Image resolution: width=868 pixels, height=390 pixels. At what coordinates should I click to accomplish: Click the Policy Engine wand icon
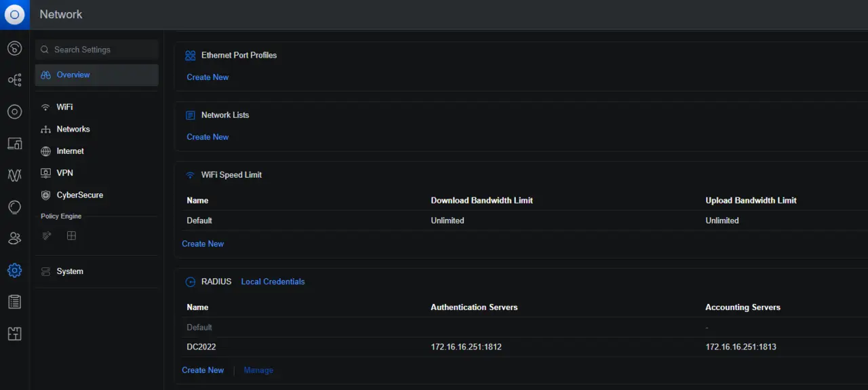click(x=46, y=236)
